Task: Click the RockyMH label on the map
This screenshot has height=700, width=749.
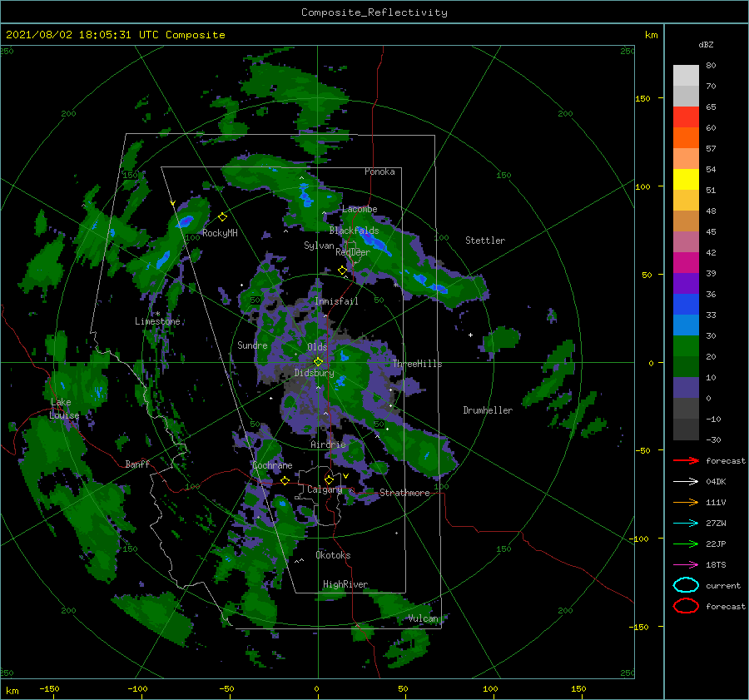Action: [220, 233]
